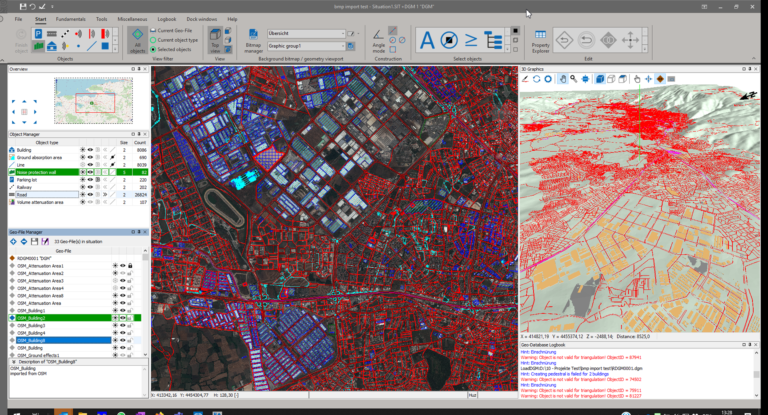Select the OSM_Building2 geo-file row

(x=75, y=318)
